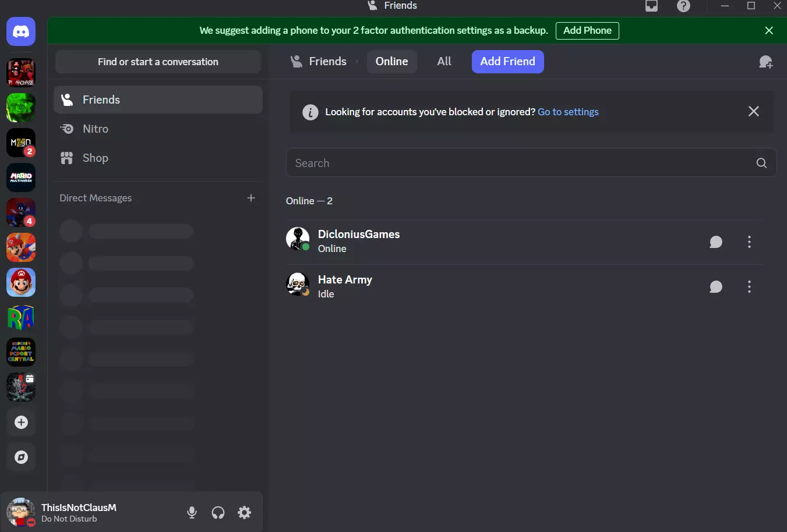Dismiss the blocked accounts notice

click(x=753, y=111)
